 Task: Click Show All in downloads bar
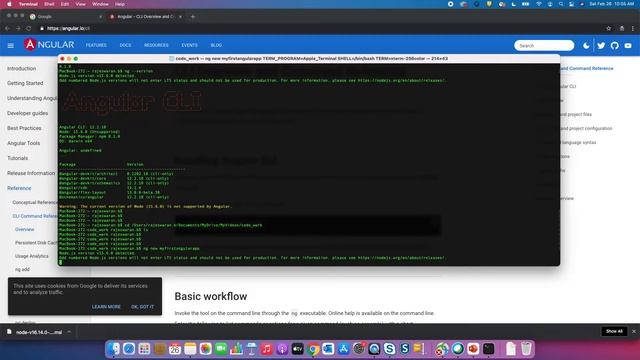click(x=614, y=331)
